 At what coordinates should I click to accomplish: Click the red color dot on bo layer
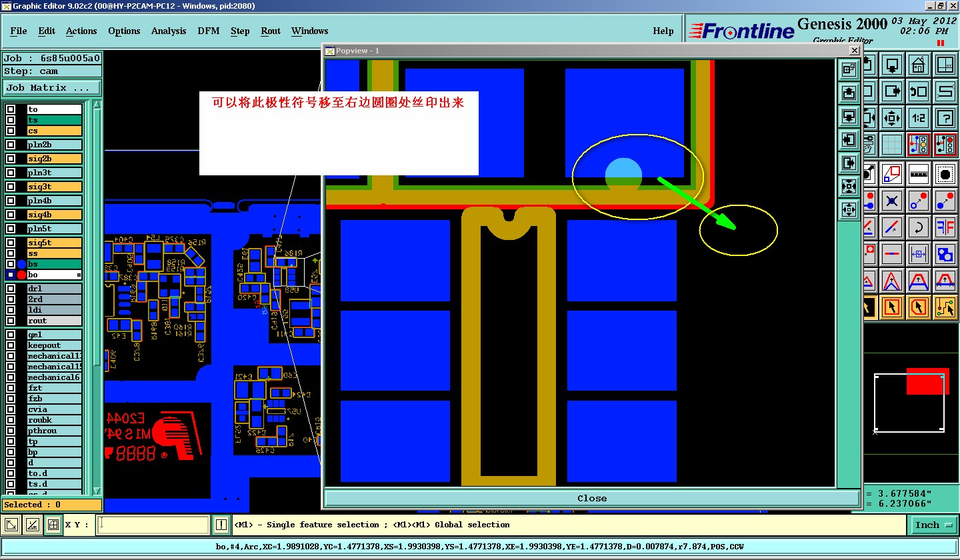tap(21, 275)
